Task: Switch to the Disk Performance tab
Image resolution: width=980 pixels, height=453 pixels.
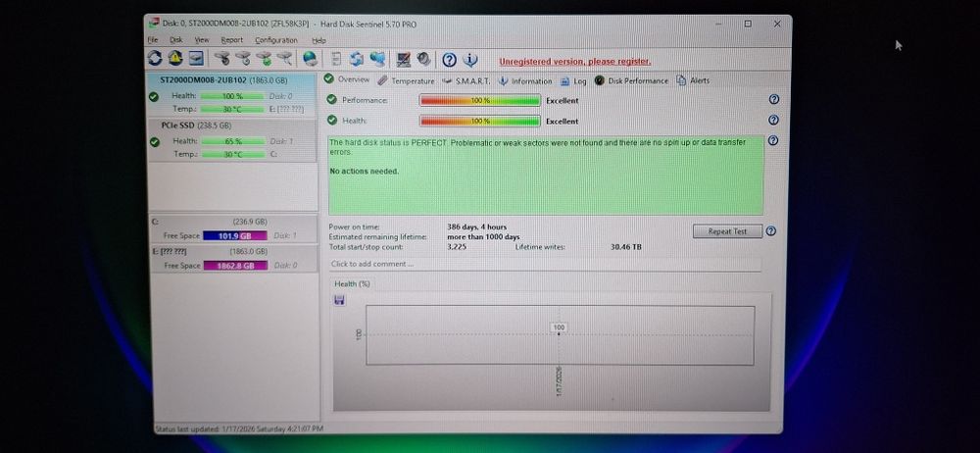Action: coord(631,80)
